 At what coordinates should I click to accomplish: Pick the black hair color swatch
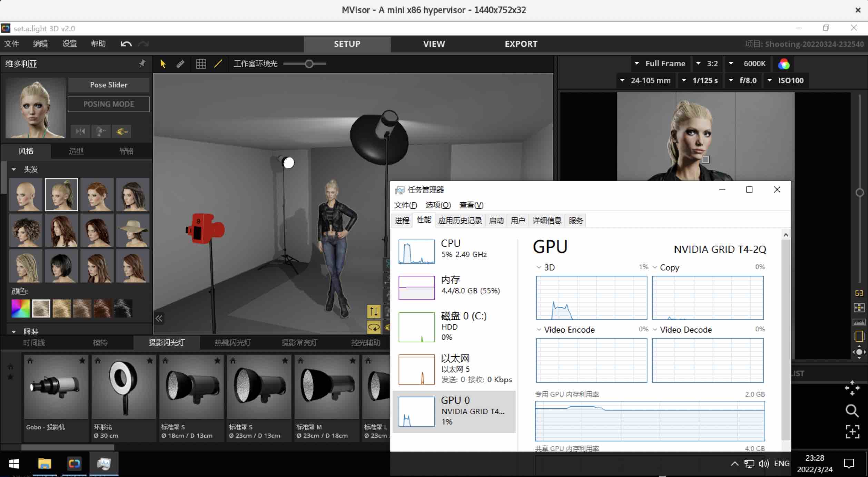123,308
